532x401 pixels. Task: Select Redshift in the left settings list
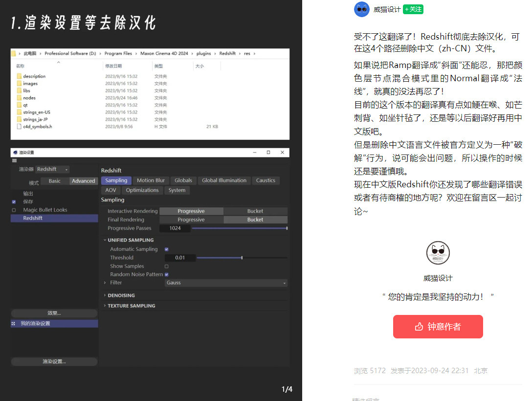click(54, 218)
